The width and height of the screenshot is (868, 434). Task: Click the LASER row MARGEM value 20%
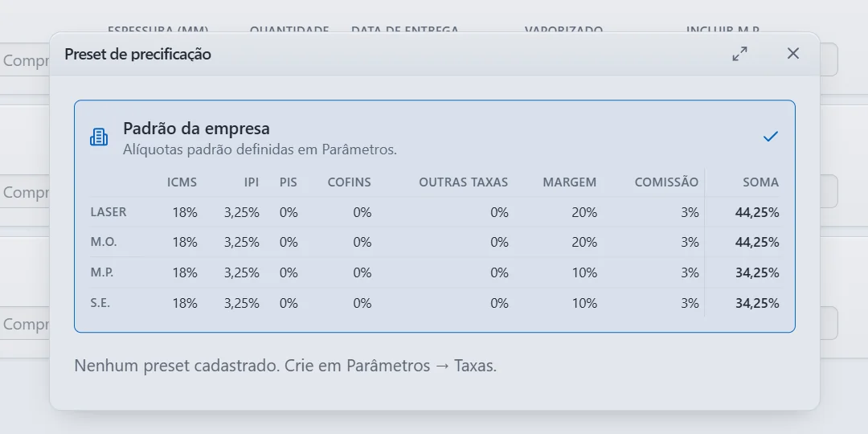[x=584, y=212]
